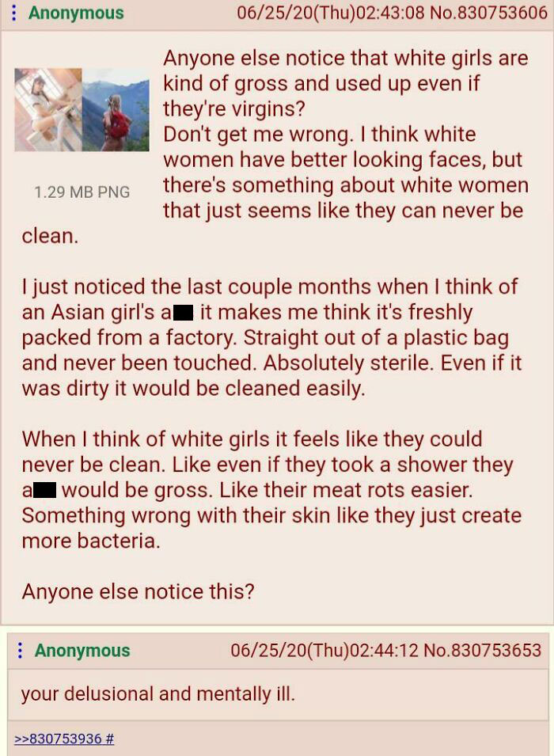The width and height of the screenshot is (554, 756).
Task: Expand the attached PNG thumbnail image
Action: point(82,110)
